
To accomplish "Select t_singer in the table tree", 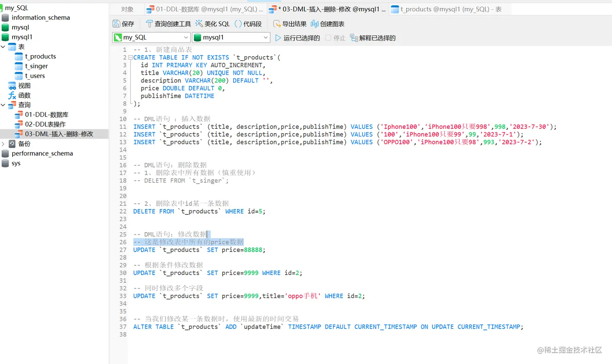I will (x=36, y=66).
